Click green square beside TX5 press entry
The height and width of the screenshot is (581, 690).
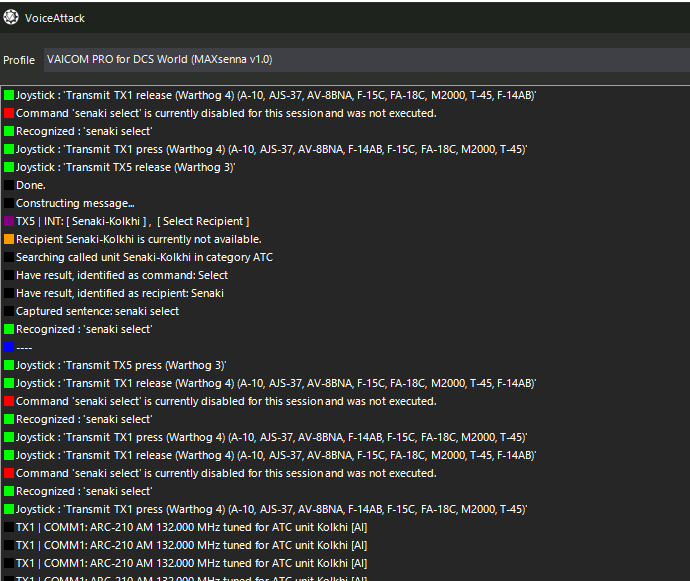(x=8, y=365)
